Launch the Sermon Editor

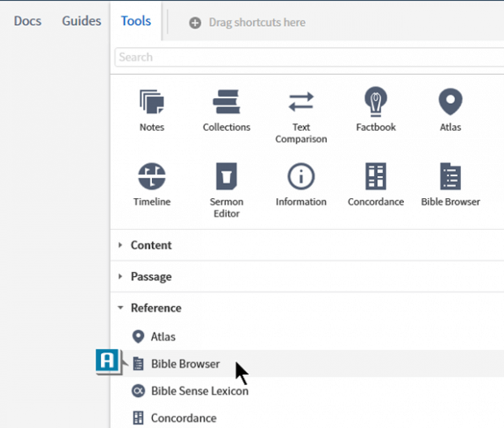tap(226, 177)
